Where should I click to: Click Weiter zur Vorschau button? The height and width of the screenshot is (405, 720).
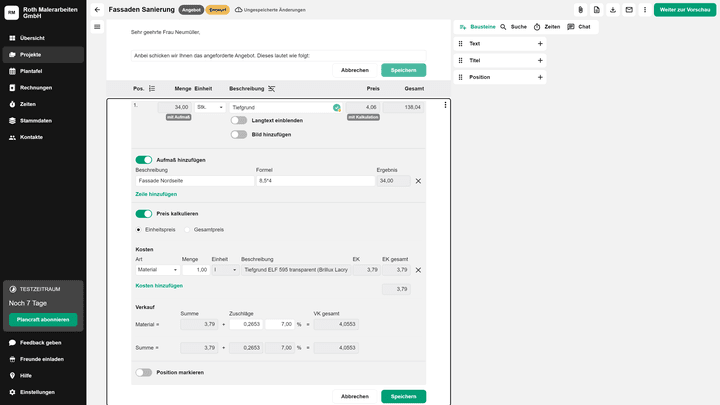coord(685,9)
